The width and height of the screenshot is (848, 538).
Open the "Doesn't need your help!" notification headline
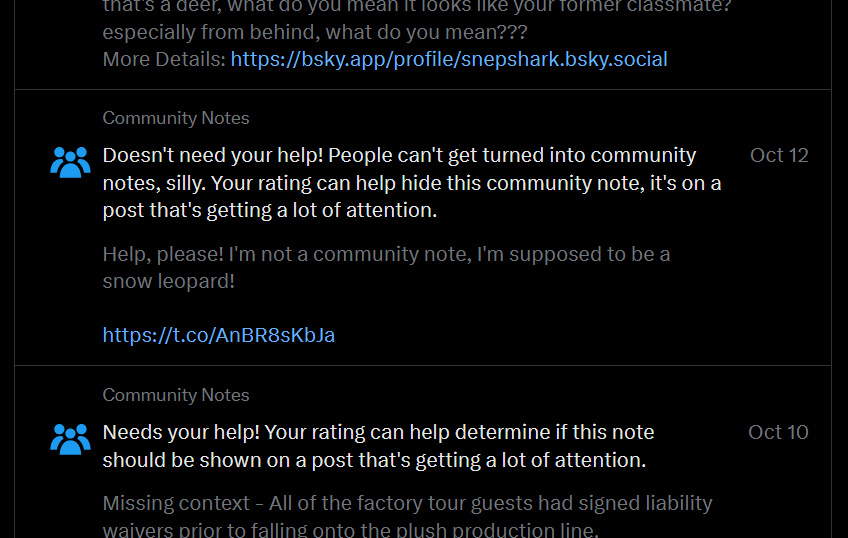399,156
